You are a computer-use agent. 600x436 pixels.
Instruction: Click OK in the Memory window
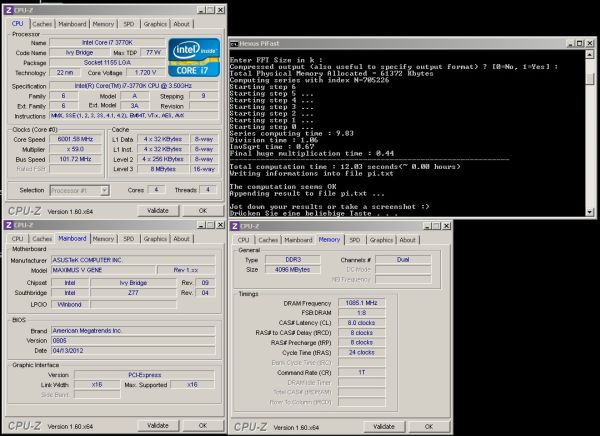[x=429, y=426]
